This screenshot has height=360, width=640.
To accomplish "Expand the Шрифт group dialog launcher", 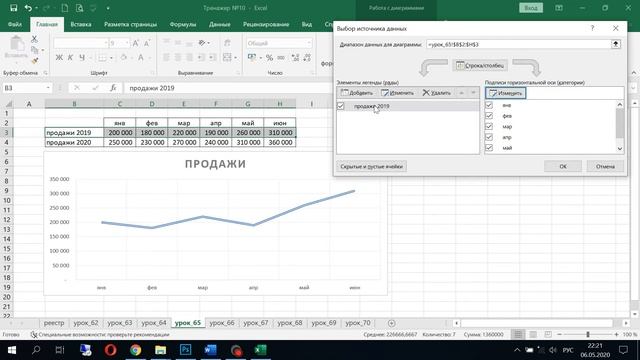I will [x=152, y=73].
